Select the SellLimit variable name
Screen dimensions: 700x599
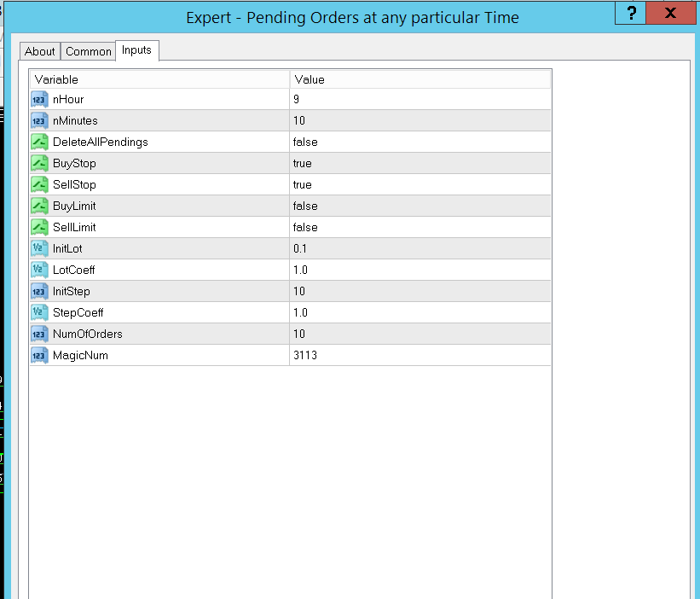[74, 227]
